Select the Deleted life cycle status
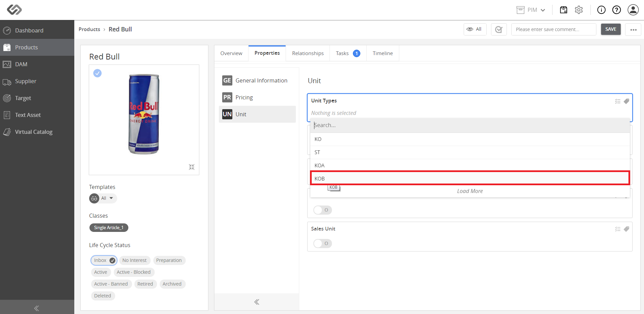Screen dimensions: 644x314 click(103, 296)
